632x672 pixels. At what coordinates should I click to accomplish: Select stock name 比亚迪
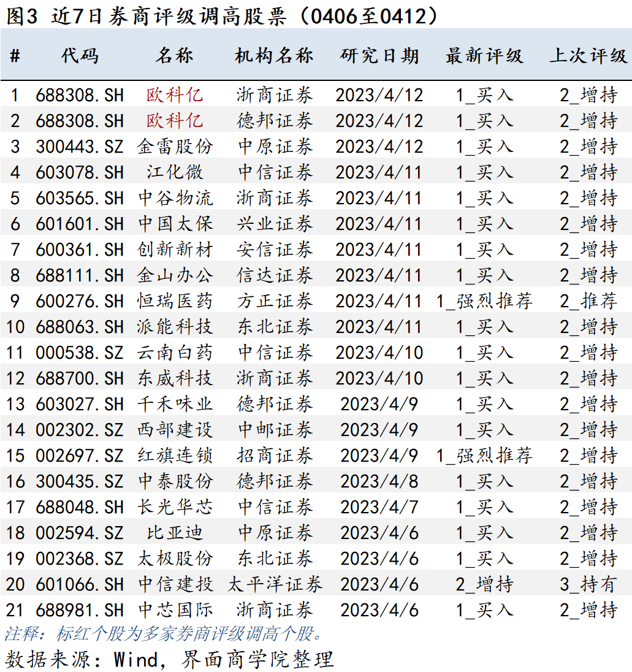[x=174, y=533]
